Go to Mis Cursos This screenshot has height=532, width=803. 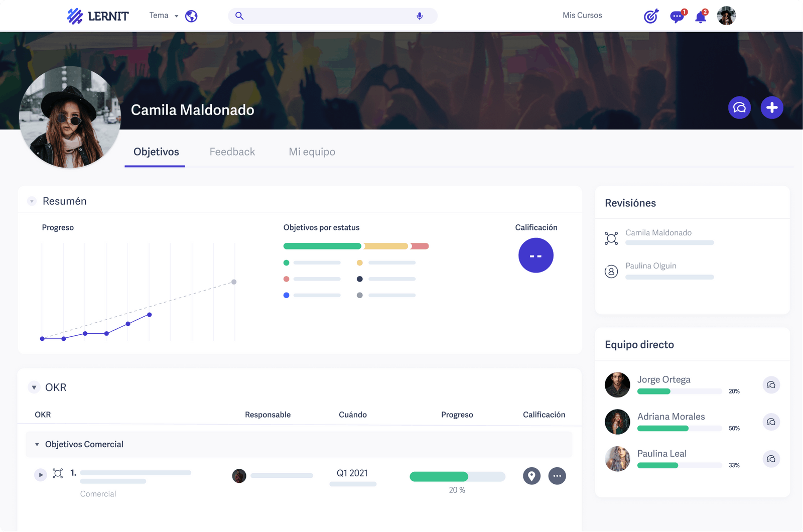(582, 15)
